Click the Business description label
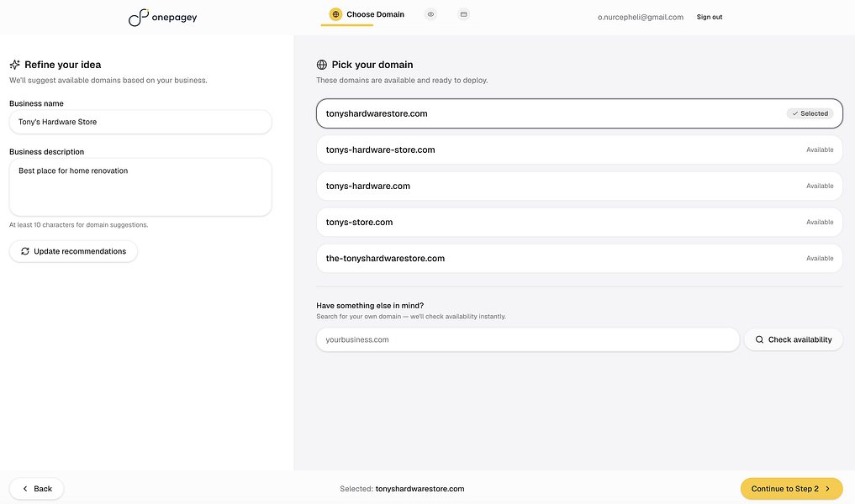855x504 pixels. coord(47,152)
